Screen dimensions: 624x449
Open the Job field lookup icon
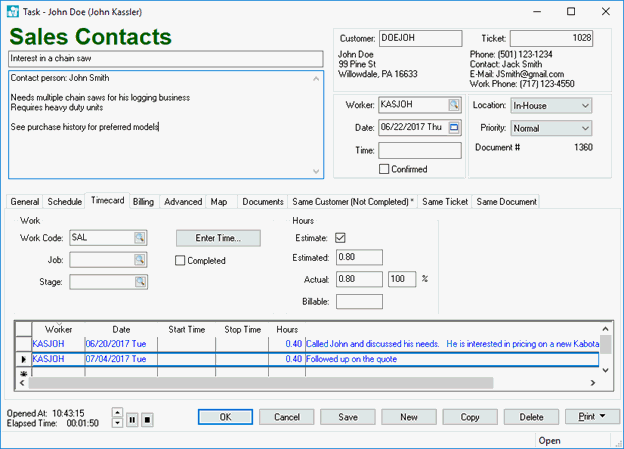click(x=140, y=260)
